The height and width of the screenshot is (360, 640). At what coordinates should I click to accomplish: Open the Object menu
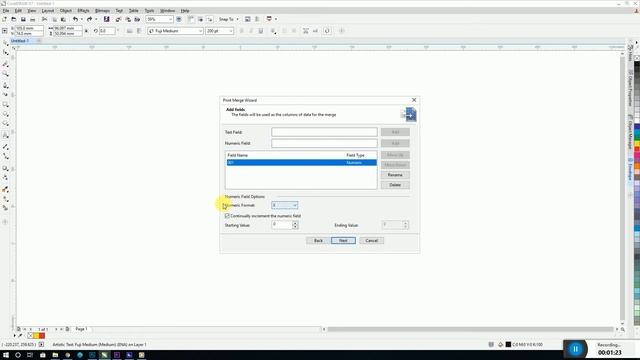[66, 11]
